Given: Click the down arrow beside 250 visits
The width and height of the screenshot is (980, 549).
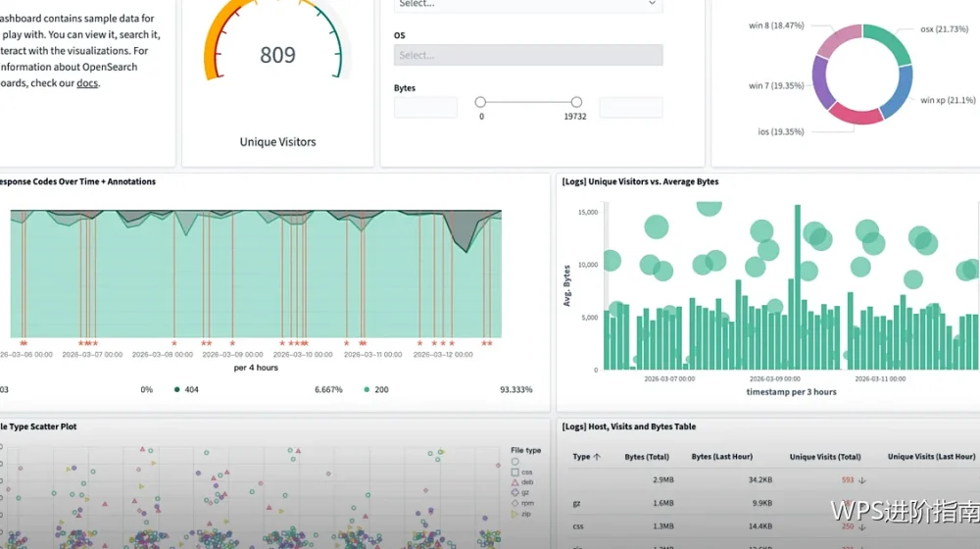Looking at the screenshot, I should (x=862, y=526).
